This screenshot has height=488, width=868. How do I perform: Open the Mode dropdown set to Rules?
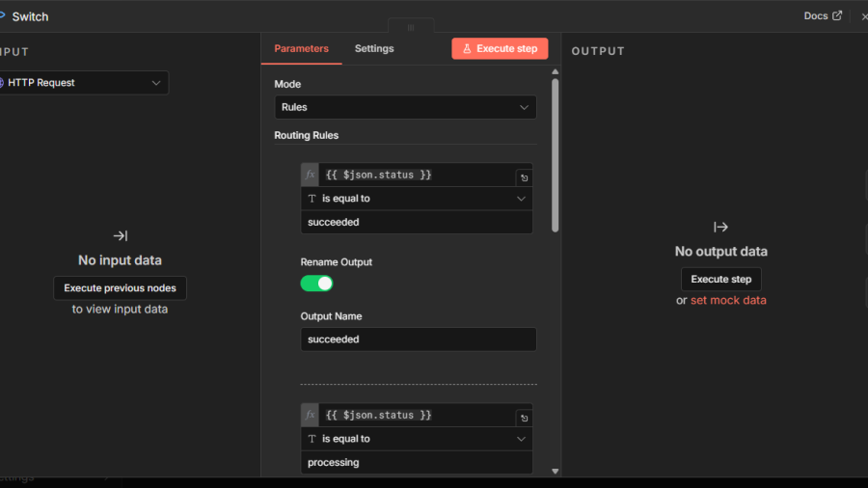pyautogui.click(x=405, y=107)
